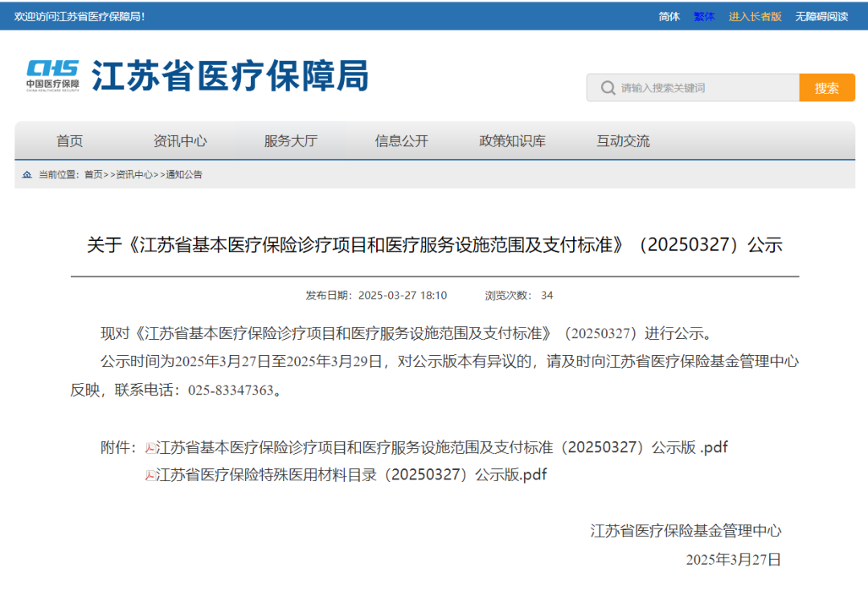868x596 pixels.
Task: Focus the 请输入搜索关键词 search field
Action: tap(693, 88)
